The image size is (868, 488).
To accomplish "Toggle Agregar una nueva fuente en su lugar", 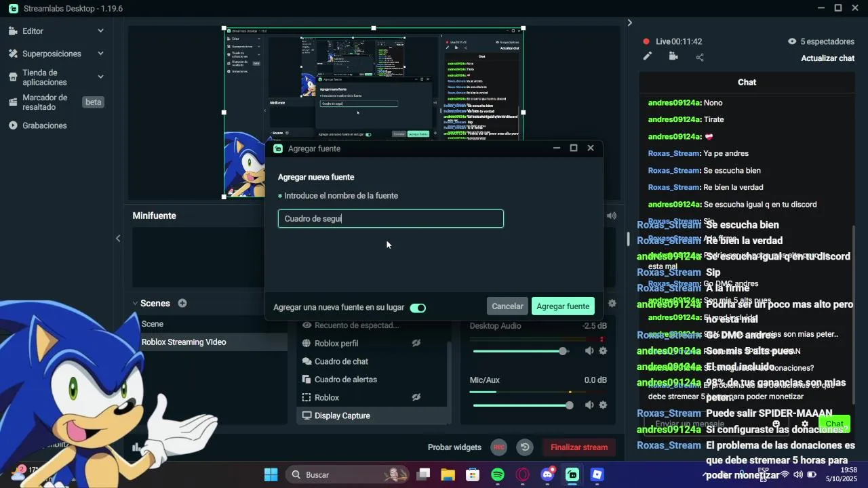I will pos(418,308).
